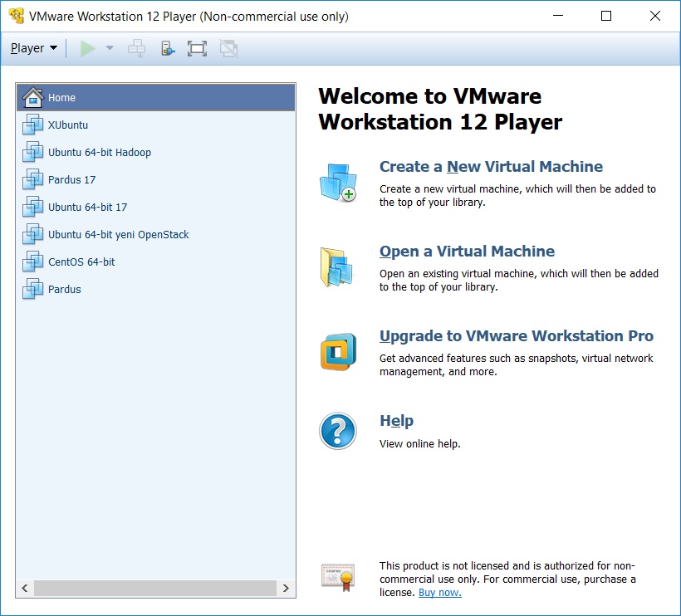This screenshot has height=616, width=681.
Task: Click Upgrade to VMware Workstation Pro link
Action: (517, 336)
